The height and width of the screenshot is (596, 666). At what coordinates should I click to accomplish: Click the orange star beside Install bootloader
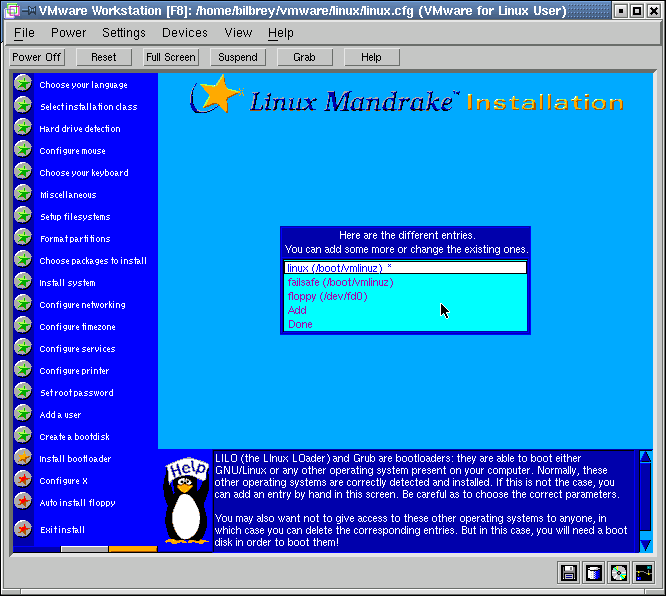click(23, 458)
